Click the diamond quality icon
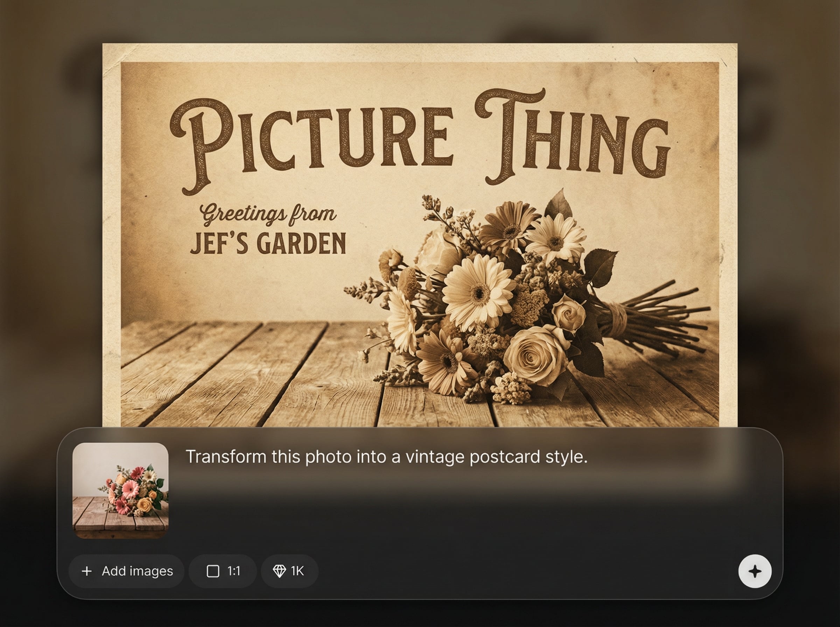The height and width of the screenshot is (627, 840). click(x=279, y=571)
